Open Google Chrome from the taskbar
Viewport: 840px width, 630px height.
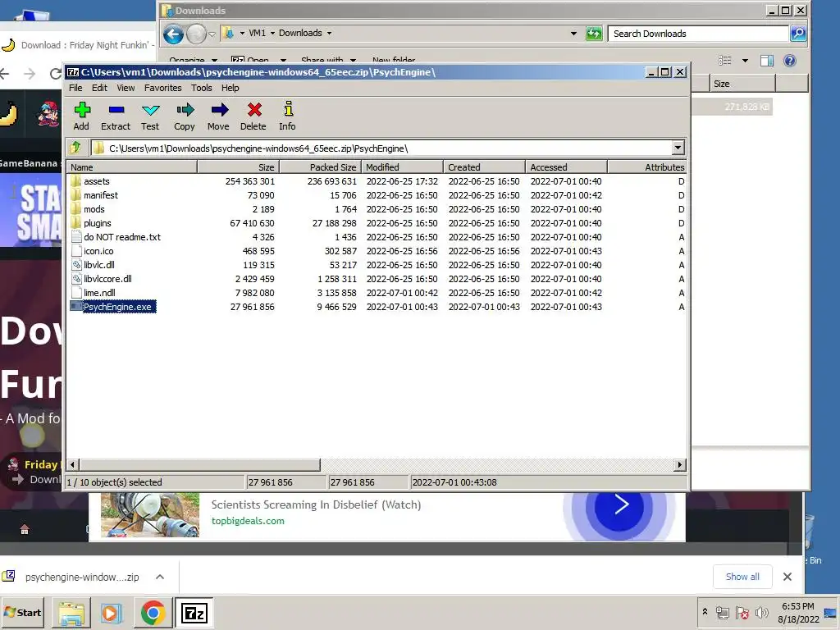153,613
